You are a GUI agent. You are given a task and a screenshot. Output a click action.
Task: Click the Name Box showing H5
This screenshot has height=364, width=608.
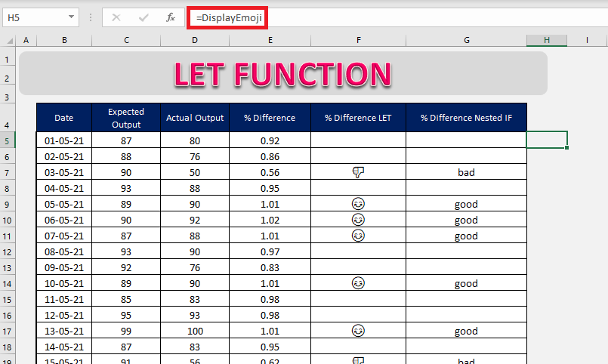41,17
